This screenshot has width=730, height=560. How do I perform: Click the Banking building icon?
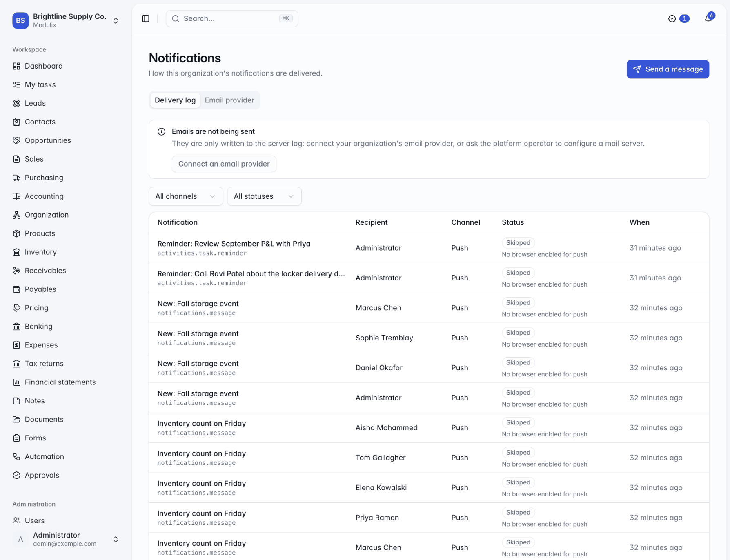(x=16, y=326)
